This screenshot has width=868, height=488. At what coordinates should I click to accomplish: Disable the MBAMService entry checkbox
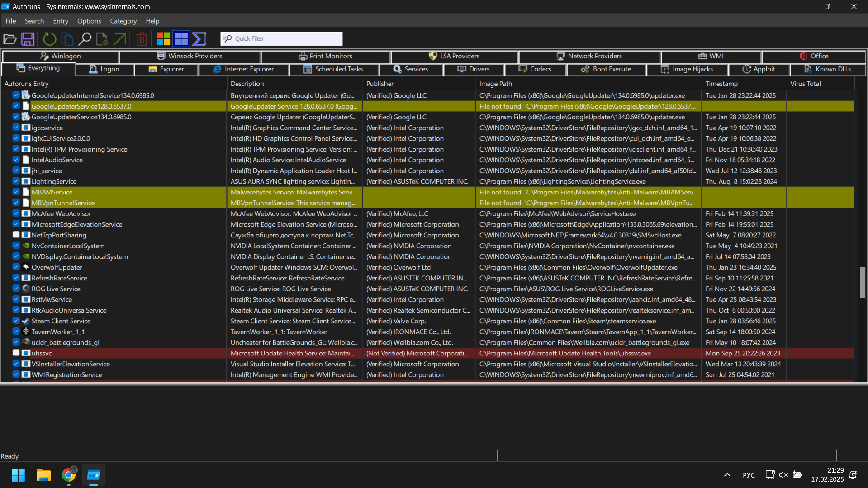(16, 192)
